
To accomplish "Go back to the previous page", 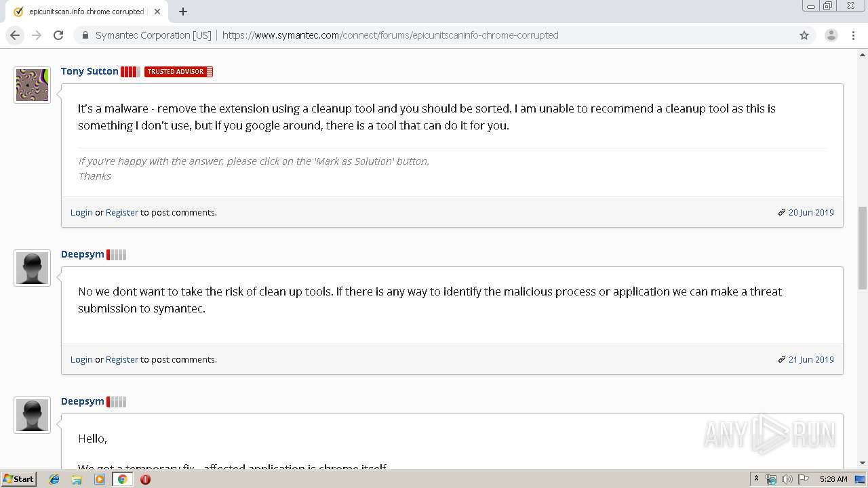I will pos(15,35).
